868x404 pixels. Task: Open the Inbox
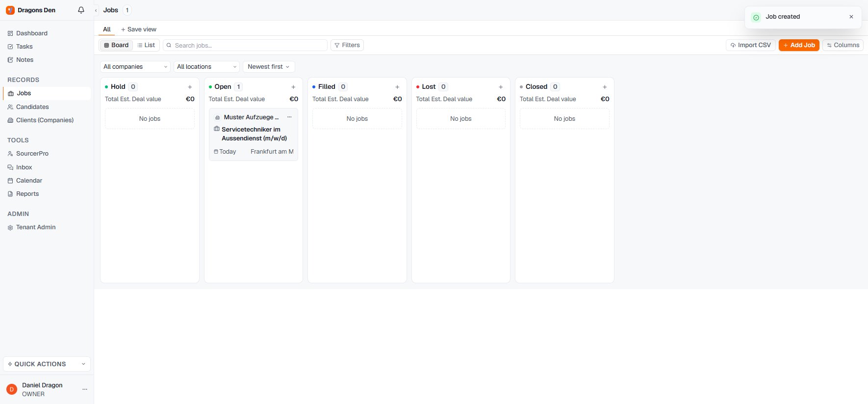coord(47,167)
